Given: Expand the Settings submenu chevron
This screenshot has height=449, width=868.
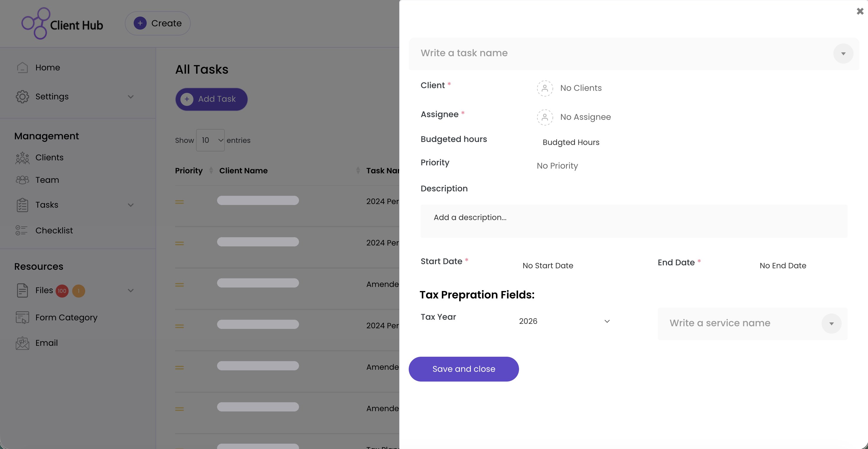Looking at the screenshot, I should click(131, 97).
